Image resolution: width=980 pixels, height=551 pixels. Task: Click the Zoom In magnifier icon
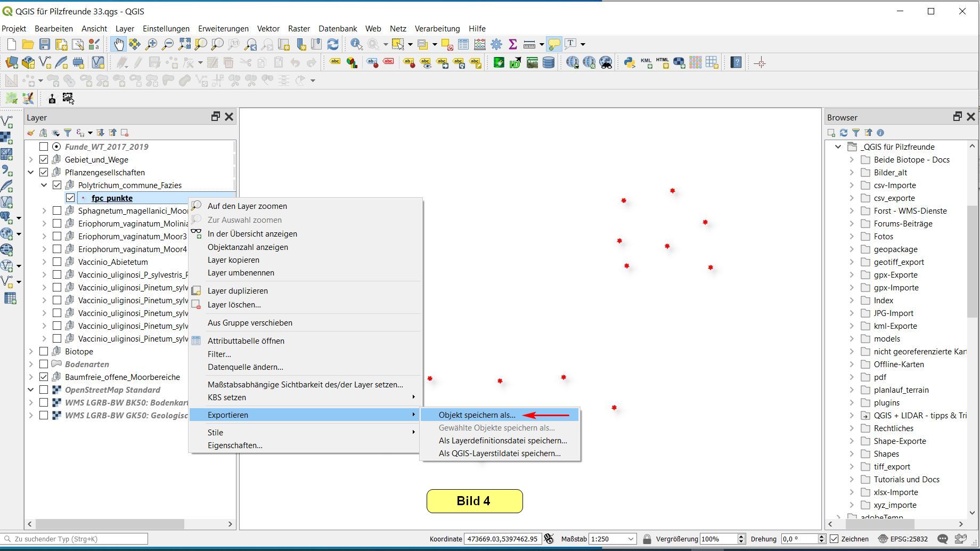tap(151, 44)
